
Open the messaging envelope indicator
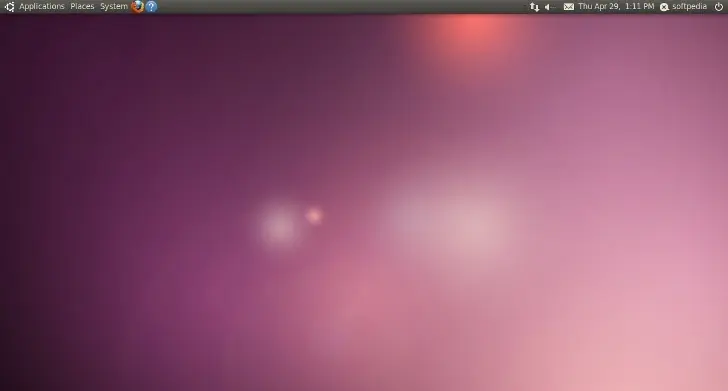(x=569, y=7)
